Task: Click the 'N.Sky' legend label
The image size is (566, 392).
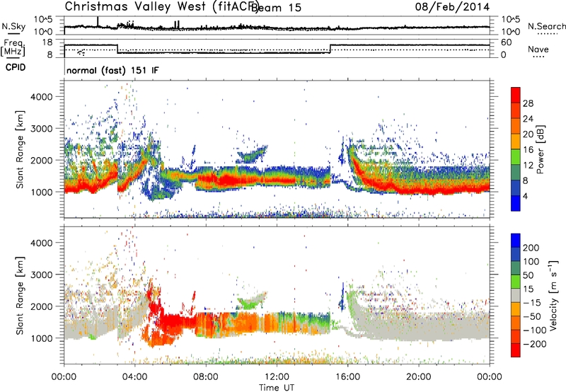Action: [13, 26]
